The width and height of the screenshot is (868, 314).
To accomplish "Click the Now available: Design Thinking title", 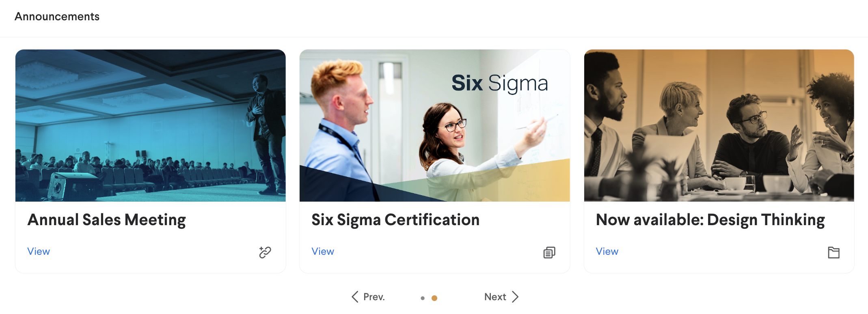I will [x=710, y=220].
